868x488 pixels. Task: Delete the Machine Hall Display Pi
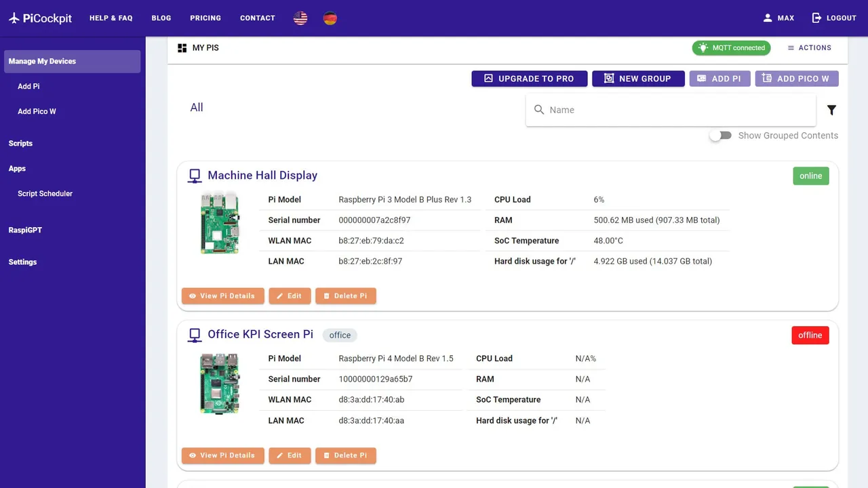click(x=346, y=296)
